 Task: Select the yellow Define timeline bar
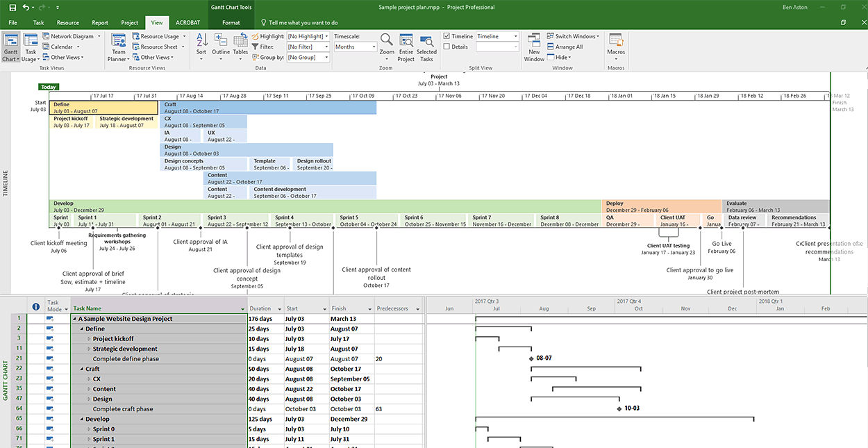[104, 107]
